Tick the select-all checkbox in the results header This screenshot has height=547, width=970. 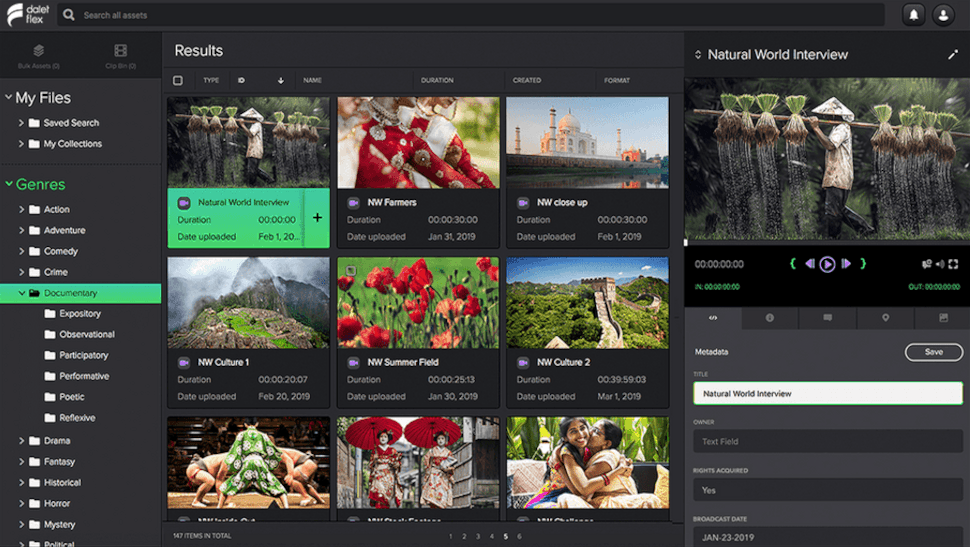pyautogui.click(x=178, y=80)
